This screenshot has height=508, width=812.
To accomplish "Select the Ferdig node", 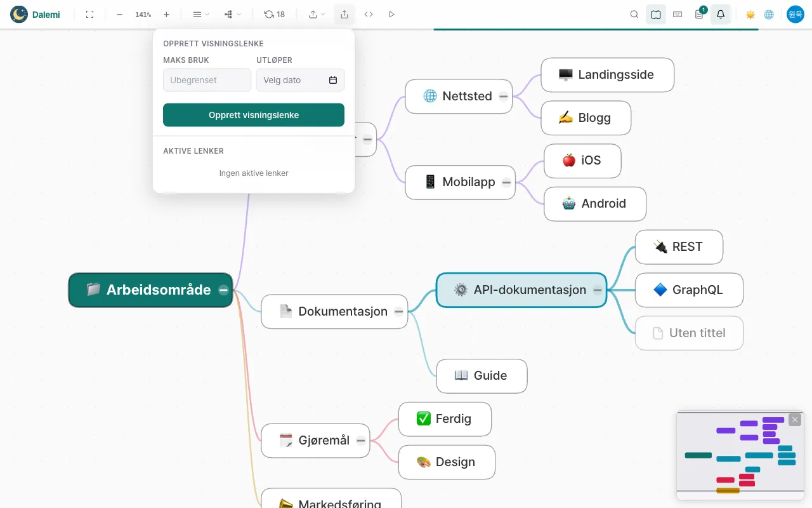I will click(445, 419).
